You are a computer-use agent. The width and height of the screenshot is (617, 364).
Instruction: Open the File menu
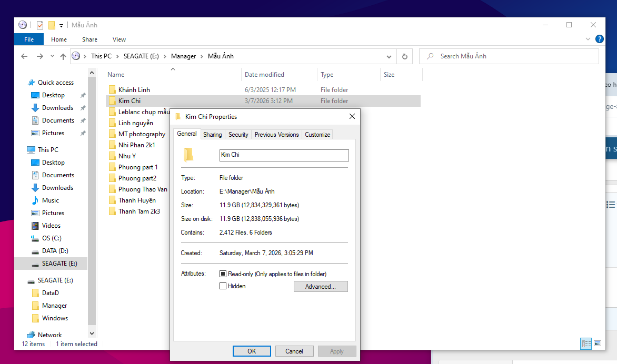pyautogui.click(x=29, y=39)
